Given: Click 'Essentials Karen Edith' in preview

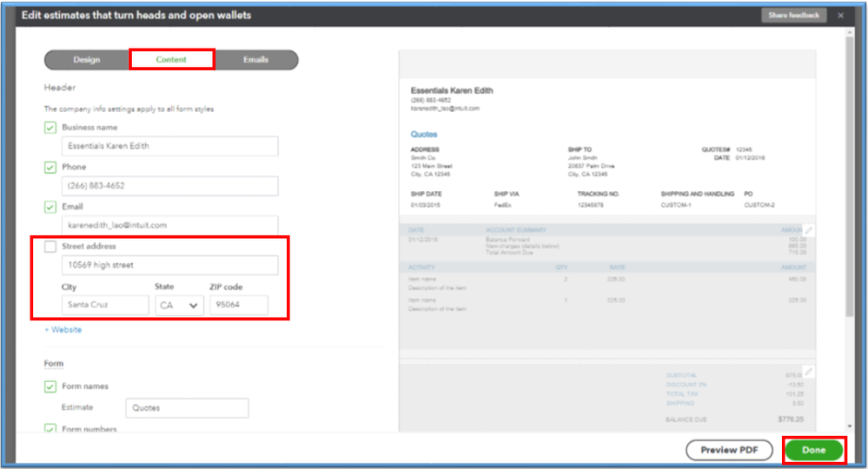Looking at the screenshot, I should tap(452, 90).
